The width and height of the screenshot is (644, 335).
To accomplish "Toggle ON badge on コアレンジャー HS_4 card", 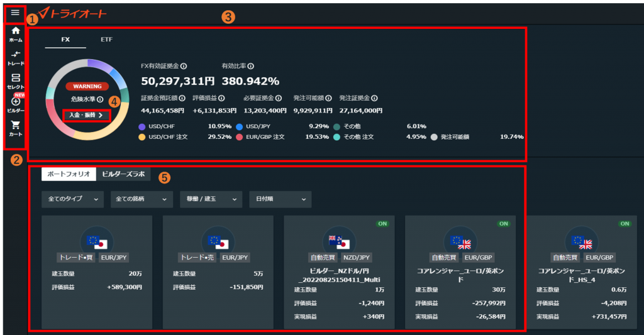I will (625, 224).
